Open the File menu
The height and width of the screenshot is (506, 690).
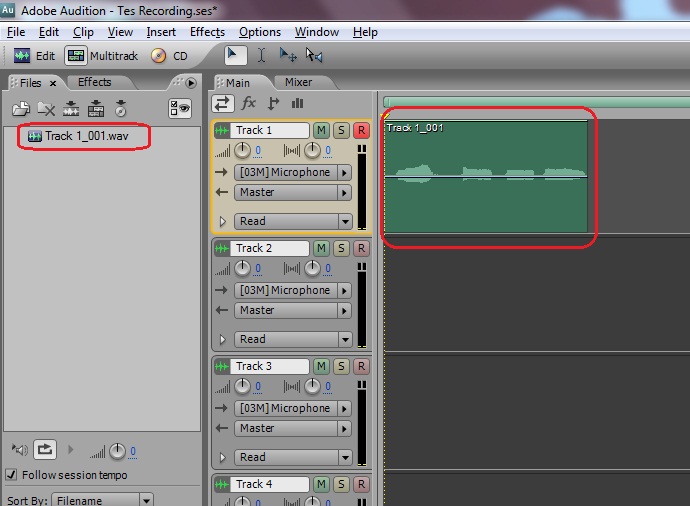16,32
